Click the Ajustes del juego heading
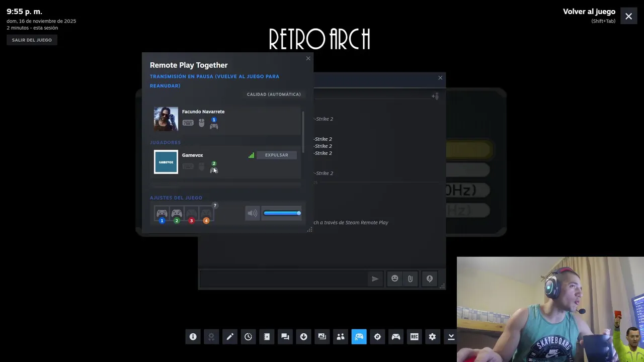Image resolution: width=644 pixels, height=362 pixels. pos(176,198)
